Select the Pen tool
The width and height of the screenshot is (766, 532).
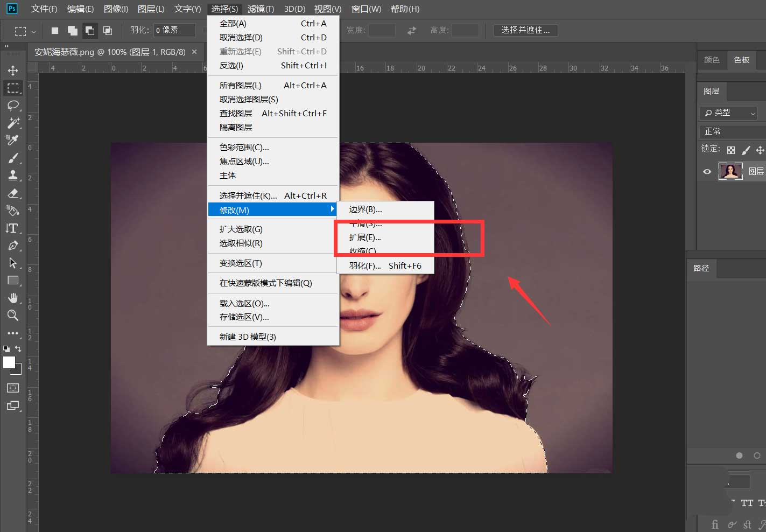pos(13,246)
